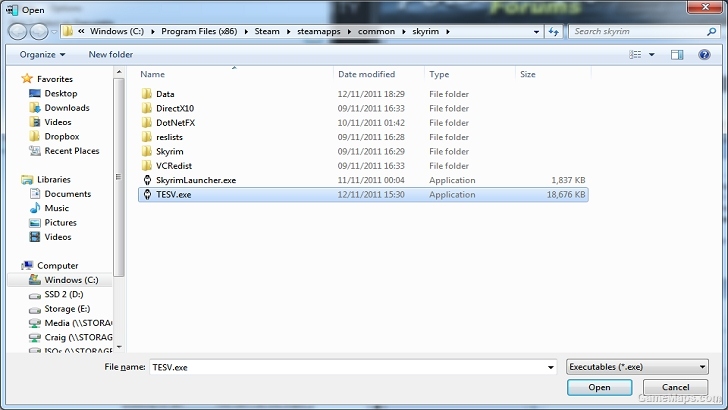
Task: Click the Windows (C:) drive icon
Action: click(34, 280)
